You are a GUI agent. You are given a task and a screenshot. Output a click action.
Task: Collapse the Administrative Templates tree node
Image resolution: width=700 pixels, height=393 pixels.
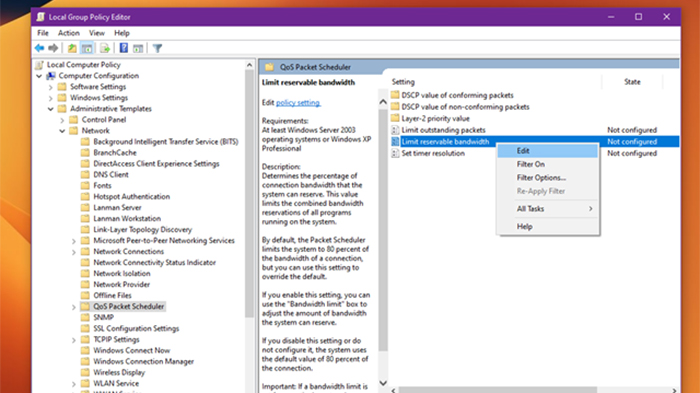(x=50, y=109)
